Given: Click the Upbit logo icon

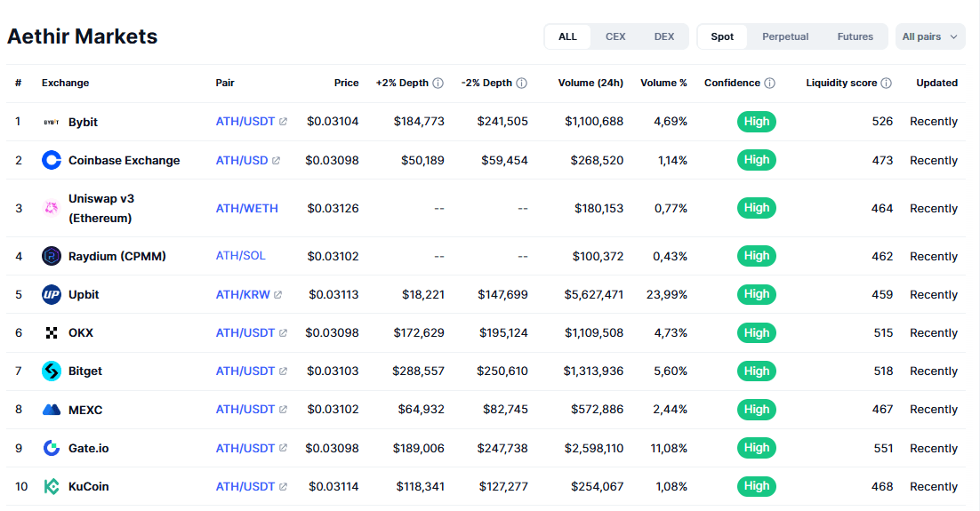Looking at the screenshot, I should [x=52, y=294].
